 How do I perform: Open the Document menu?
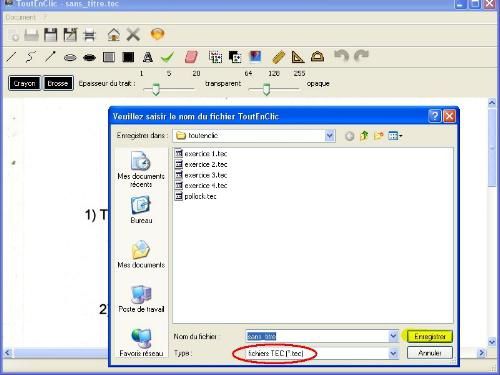(x=21, y=18)
